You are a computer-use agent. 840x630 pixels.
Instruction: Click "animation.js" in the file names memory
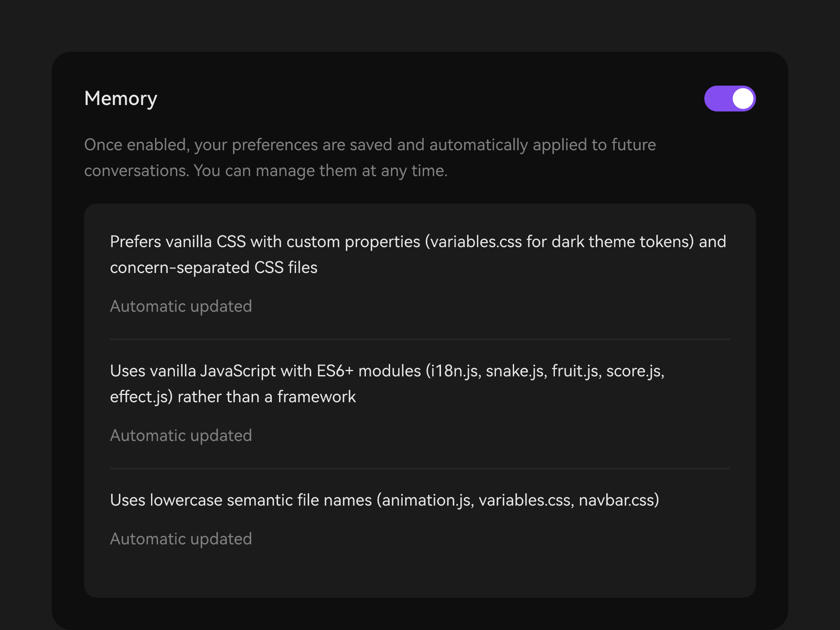point(428,500)
